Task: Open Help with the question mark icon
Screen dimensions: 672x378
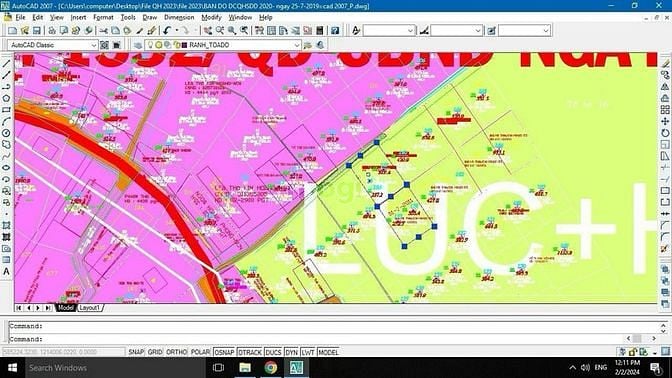Action: click(x=335, y=30)
